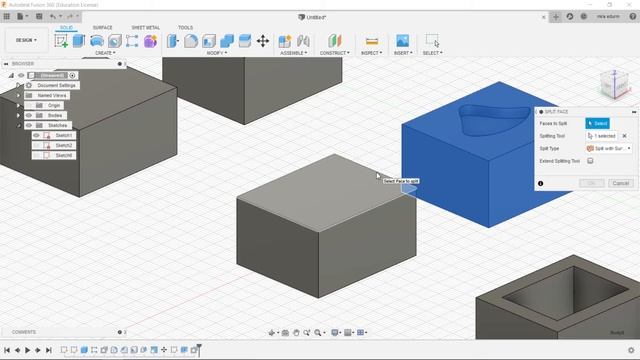Activate root component radio button
The width and height of the screenshot is (640, 360).
tap(72, 75)
